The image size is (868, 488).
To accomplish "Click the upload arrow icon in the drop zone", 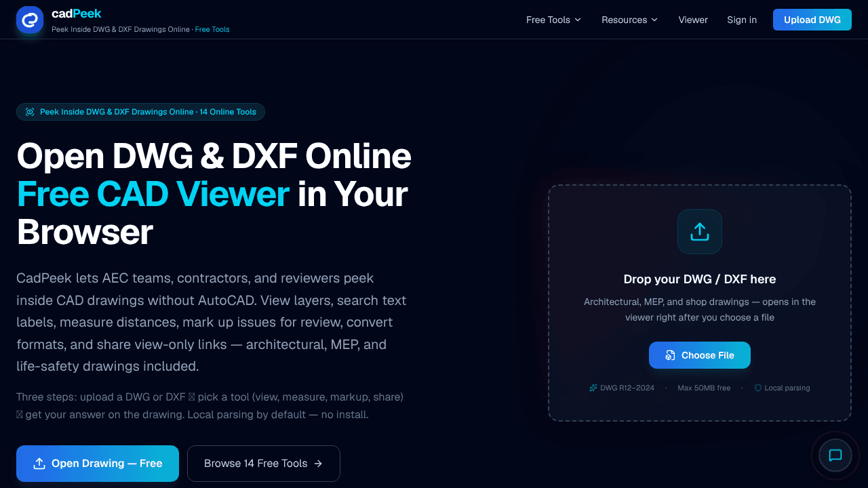I will tap(700, 232).
